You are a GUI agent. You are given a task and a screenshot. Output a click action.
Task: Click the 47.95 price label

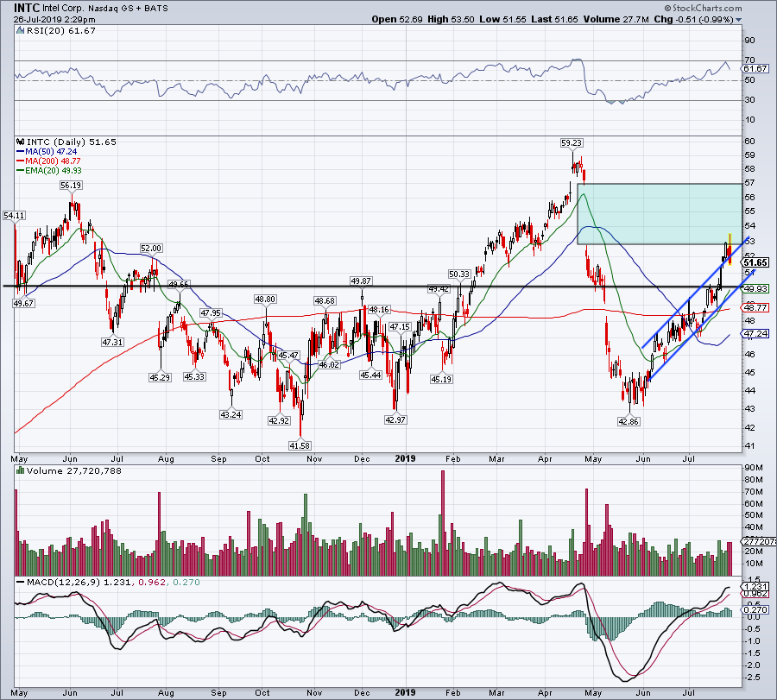[x=211, y=313]
